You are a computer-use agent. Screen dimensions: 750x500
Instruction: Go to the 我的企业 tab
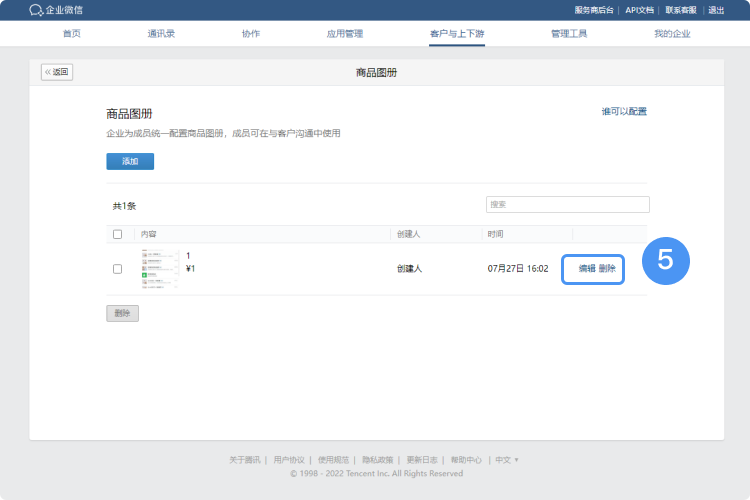pyautogui.click(x=672, y=34)
